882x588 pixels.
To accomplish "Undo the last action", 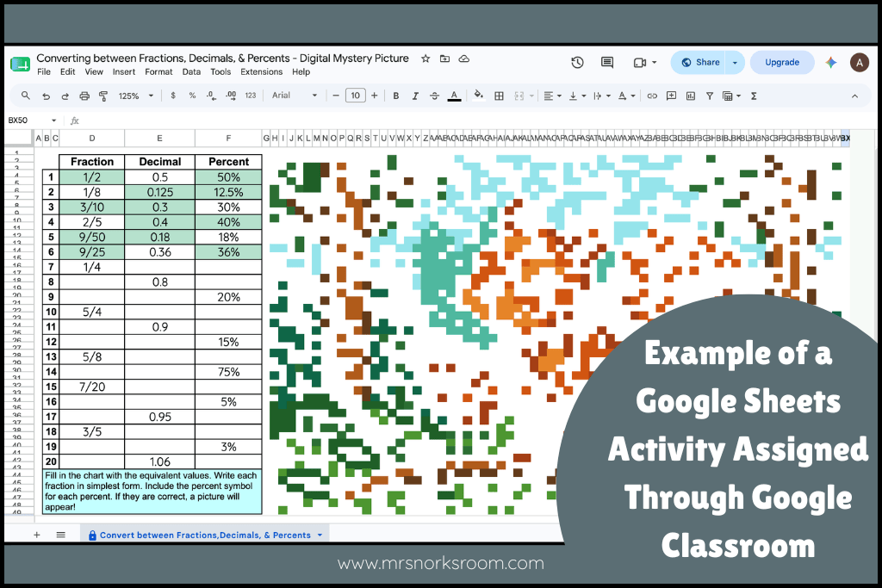I will [x=47, y=96].
